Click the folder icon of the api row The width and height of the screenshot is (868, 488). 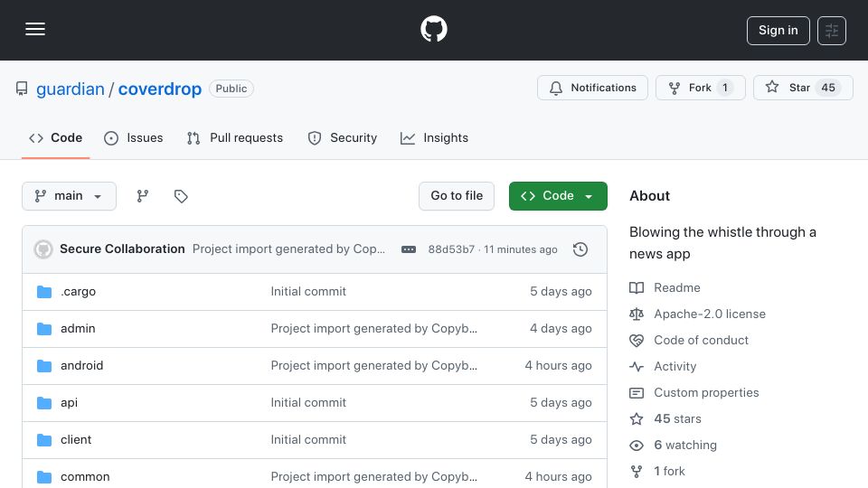[44, 403]
